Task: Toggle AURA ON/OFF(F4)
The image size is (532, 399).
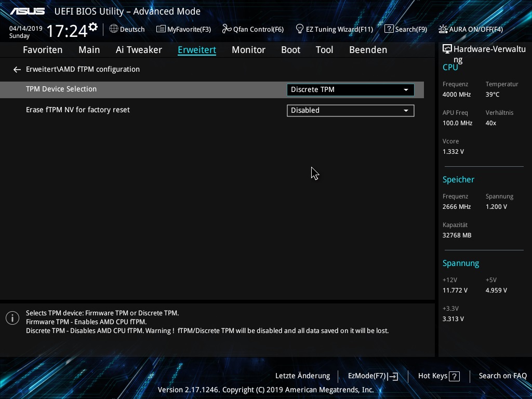Action: (x=471, y=29)
